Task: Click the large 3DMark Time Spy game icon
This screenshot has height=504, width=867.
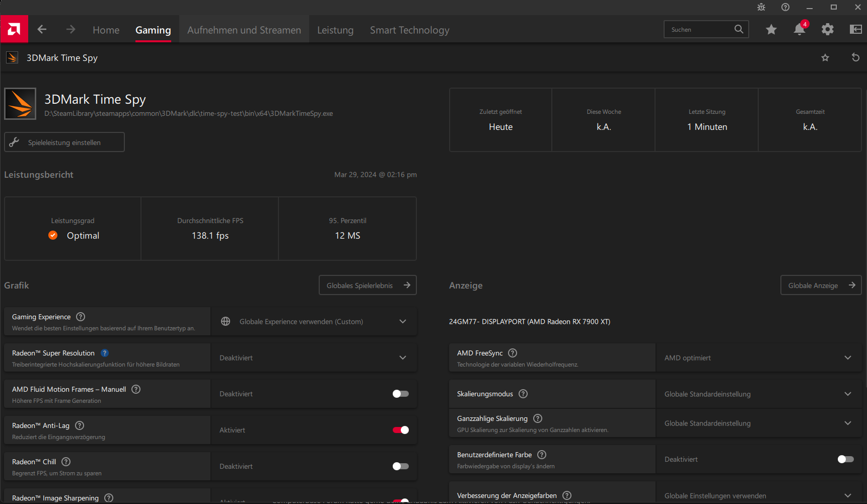Action: click(20, 104)
